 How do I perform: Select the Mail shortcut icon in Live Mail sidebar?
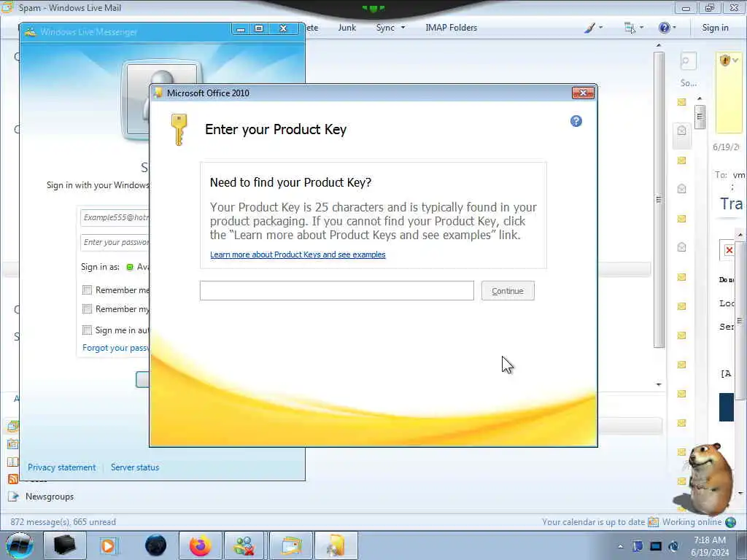click(13, 427)
